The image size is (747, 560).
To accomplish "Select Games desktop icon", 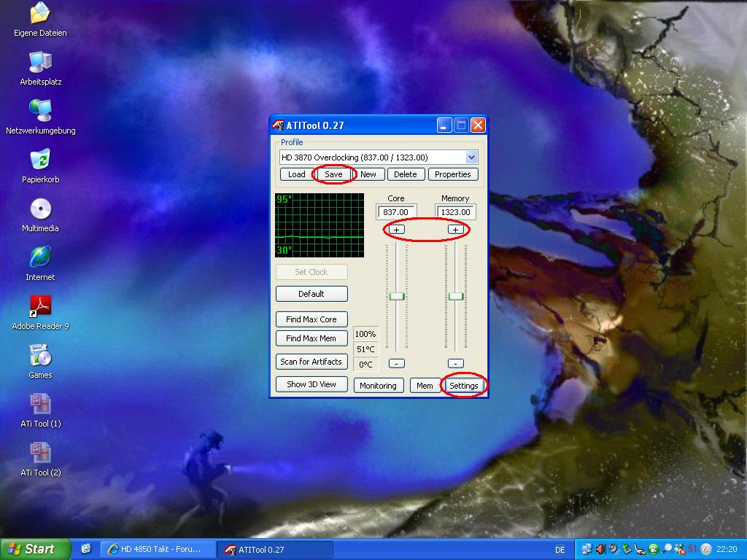I will point(41,362).
